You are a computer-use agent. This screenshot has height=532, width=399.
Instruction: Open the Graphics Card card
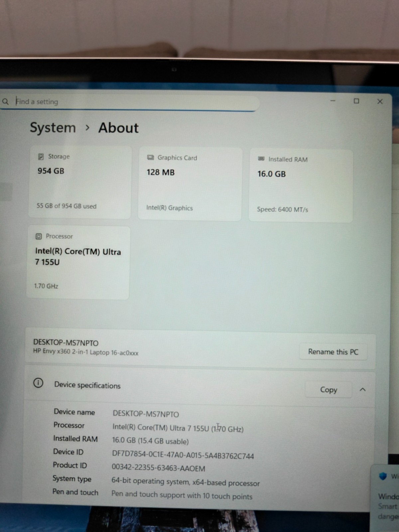[x=190, y=184]
